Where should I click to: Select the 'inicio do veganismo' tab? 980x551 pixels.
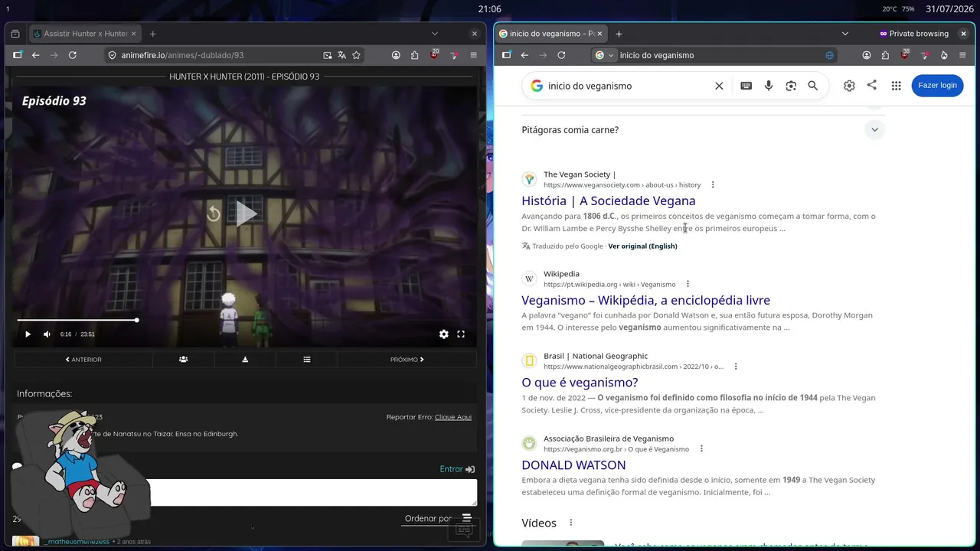(551, 34)
